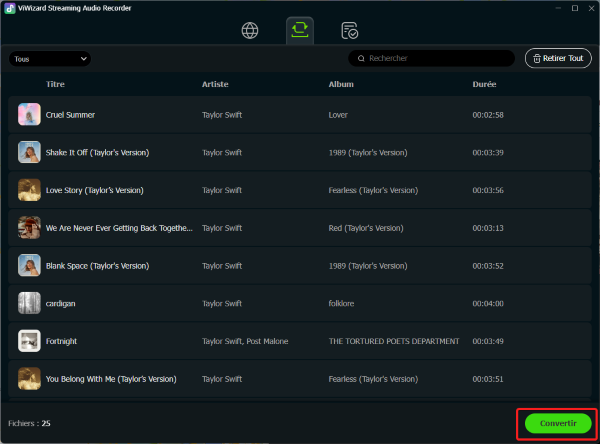
Task: Click the ViWizard app logo icon
Action: point(10,8)
